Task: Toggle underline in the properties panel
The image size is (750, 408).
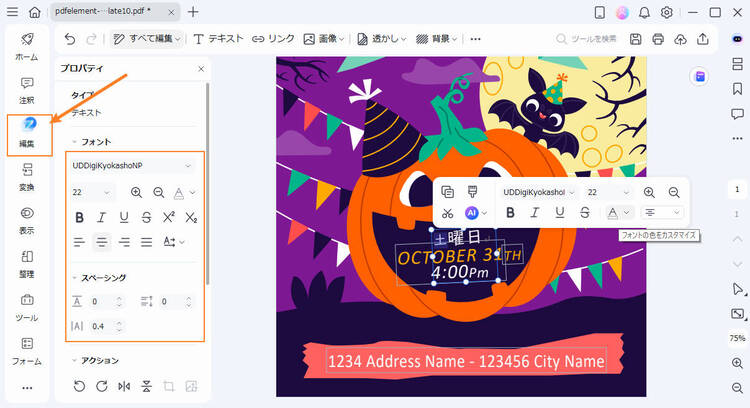Action: coord(124,217)
